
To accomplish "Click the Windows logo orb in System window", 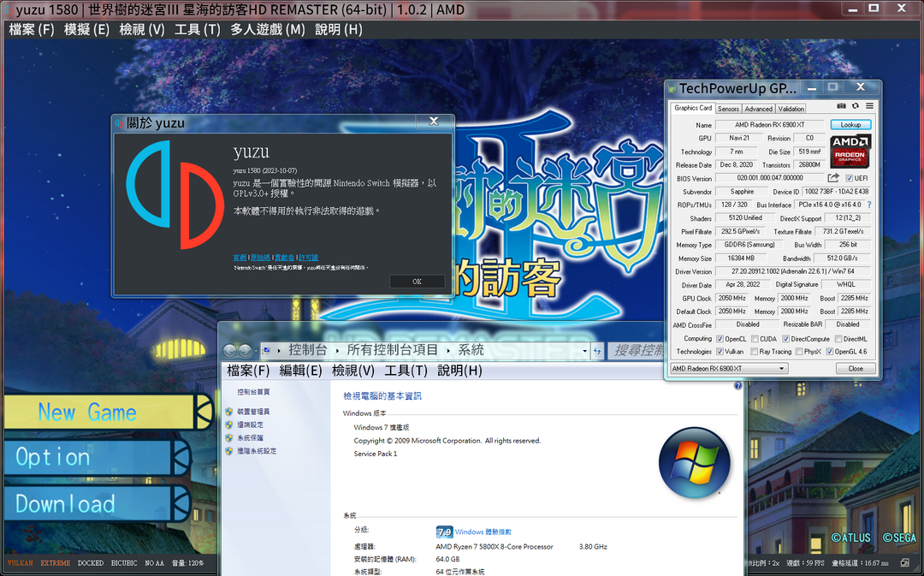I will click(695, 463).
